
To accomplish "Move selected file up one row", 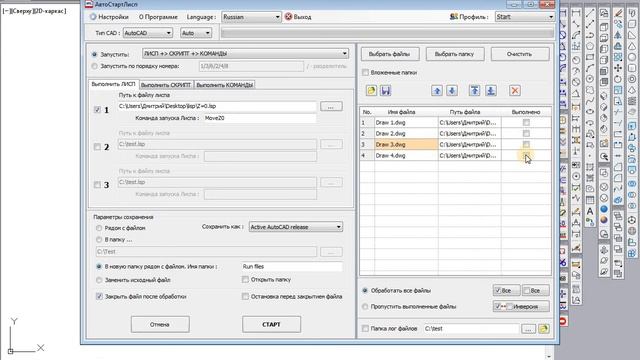I will (437, 90).
